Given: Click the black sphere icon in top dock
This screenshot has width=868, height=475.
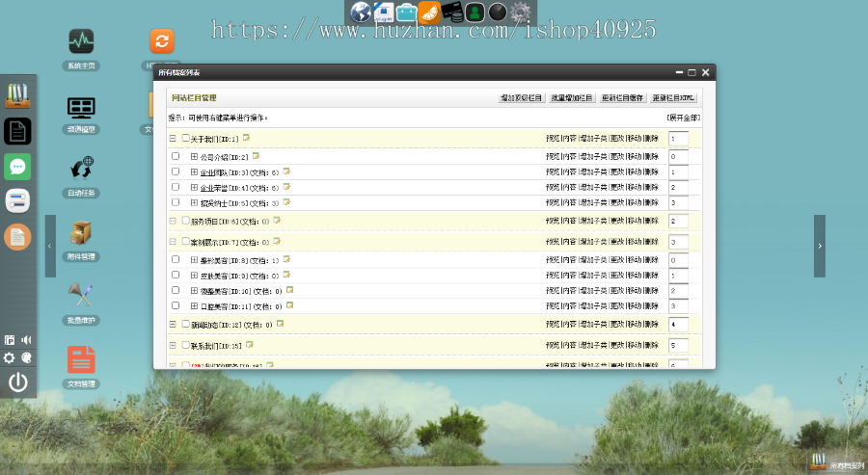Looking at the screenshot, I should click(x=497, y=13).
